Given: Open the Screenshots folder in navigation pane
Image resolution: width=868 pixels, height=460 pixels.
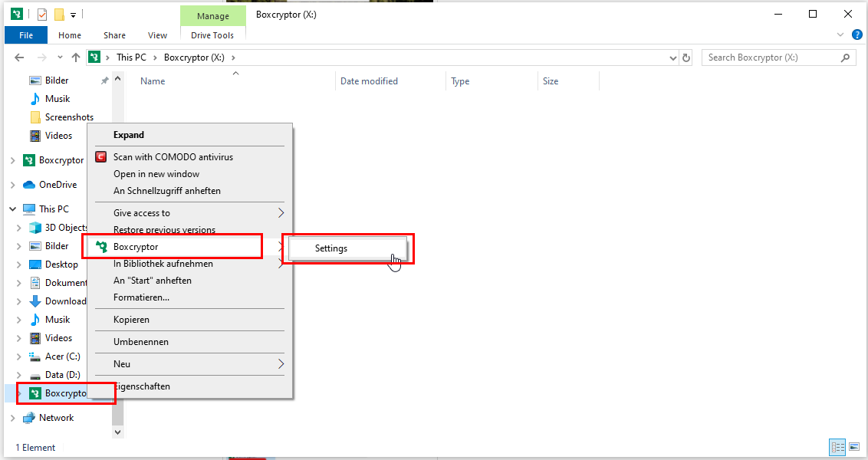Looking at the screenshot, I should [x=69, y=117].
